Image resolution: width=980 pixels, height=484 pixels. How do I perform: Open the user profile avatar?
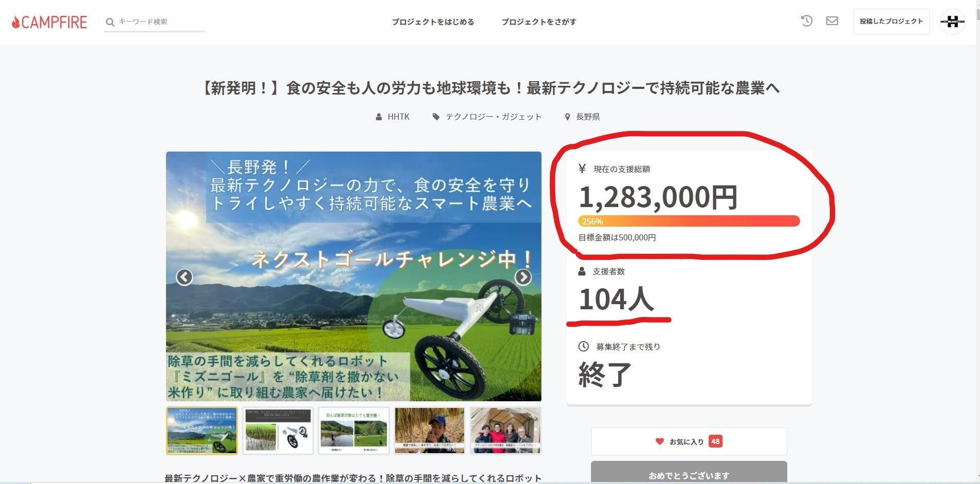(x=952, y=22)
